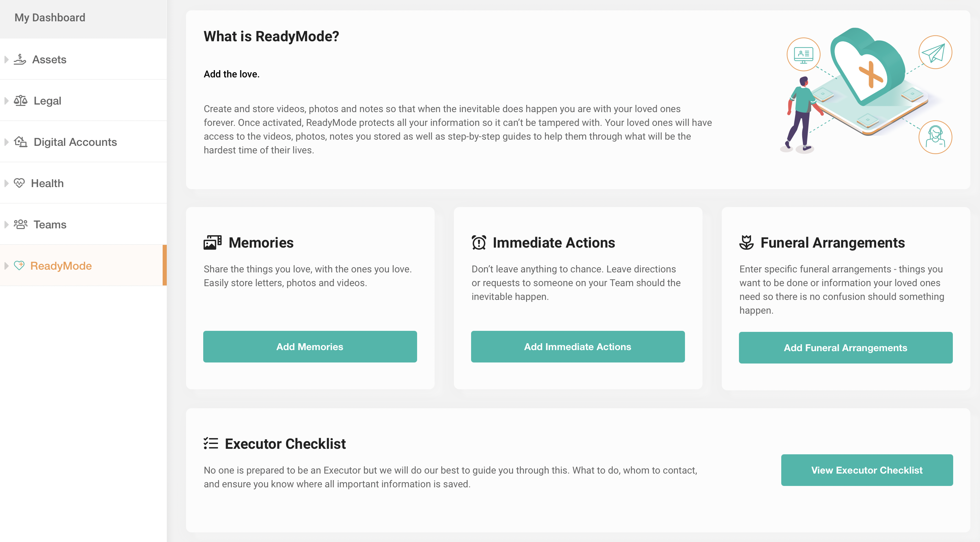
Task: Click the View Executor Checklist button
Action: [x=867, y=470]
